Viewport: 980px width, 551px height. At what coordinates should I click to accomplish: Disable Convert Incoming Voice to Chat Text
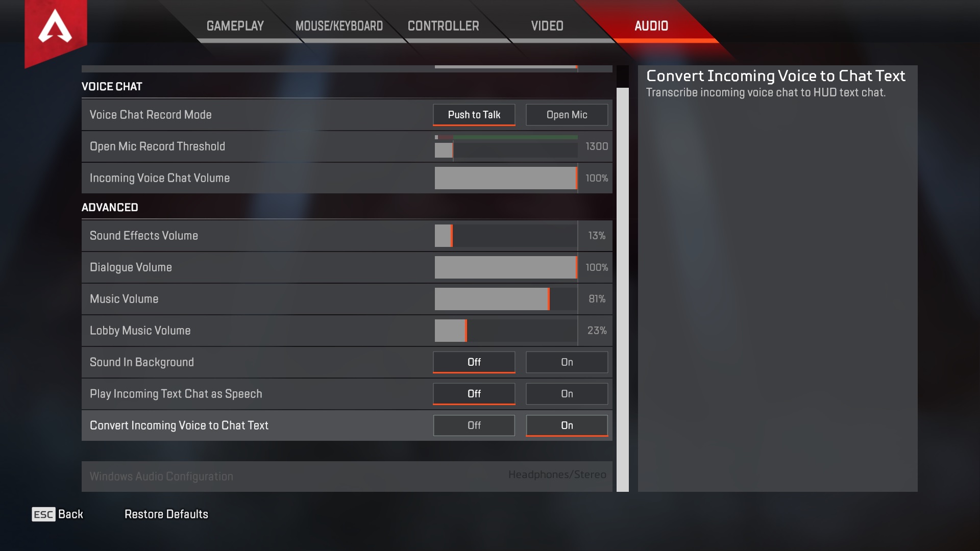(x=474, y=425)
